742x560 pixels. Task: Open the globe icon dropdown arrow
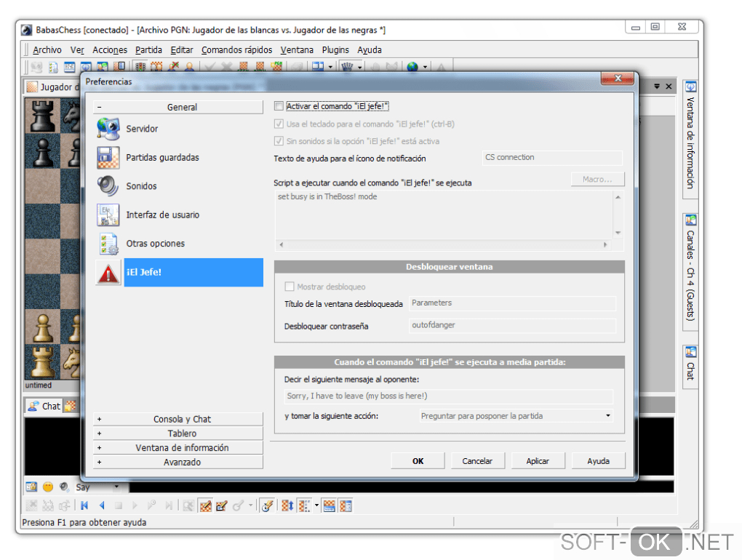(425, 67)
